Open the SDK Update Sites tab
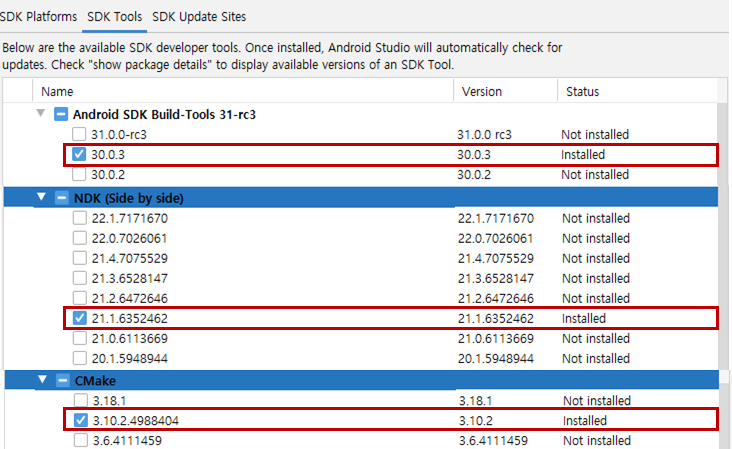The width and height of the screenshot is (732, 449). coord(199,17)
